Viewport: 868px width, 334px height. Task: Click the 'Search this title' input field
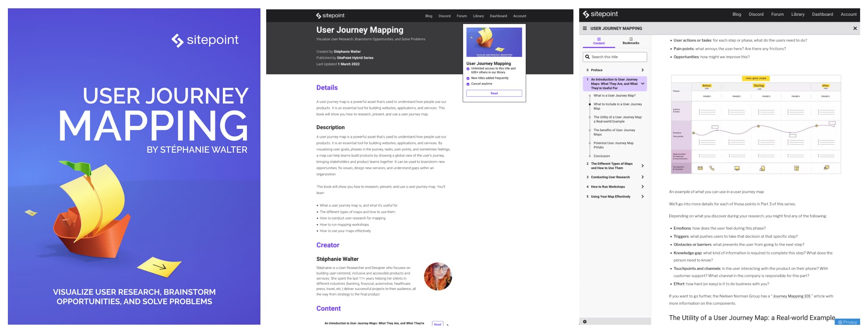point(618,57)
